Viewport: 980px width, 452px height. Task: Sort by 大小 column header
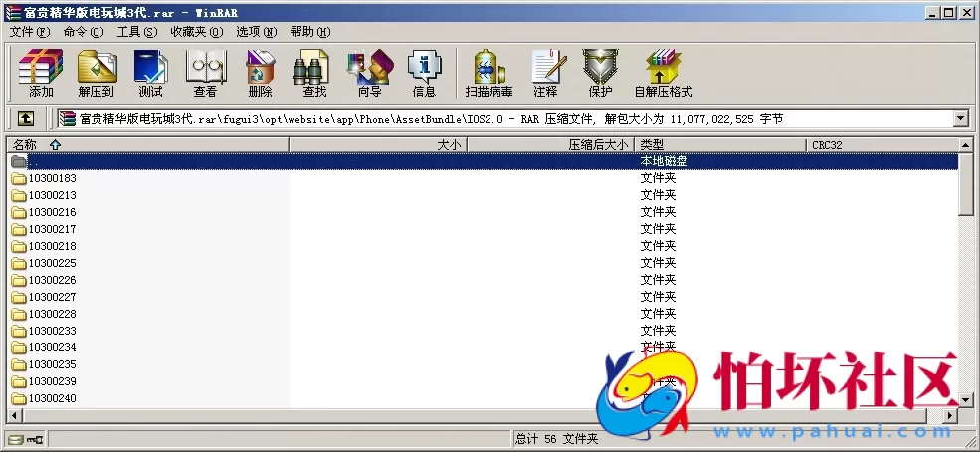pyautogui.click(x=378, y=145)
